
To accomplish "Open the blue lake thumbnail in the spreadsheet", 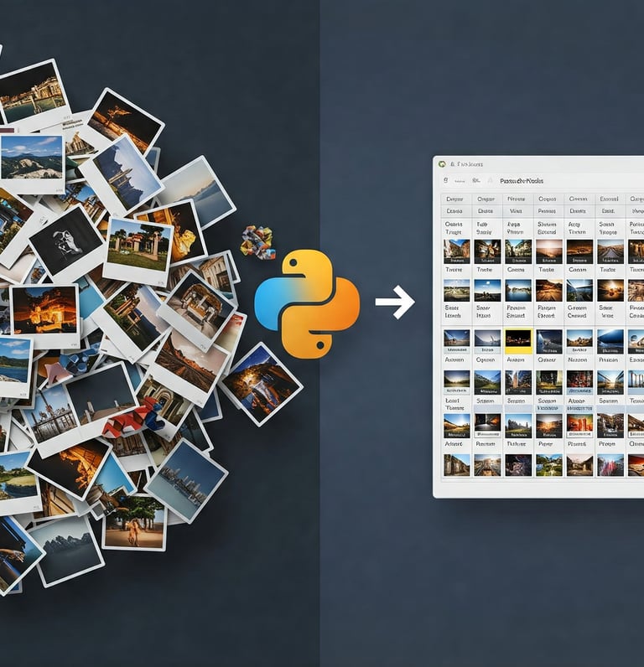I will pos(518,291).
